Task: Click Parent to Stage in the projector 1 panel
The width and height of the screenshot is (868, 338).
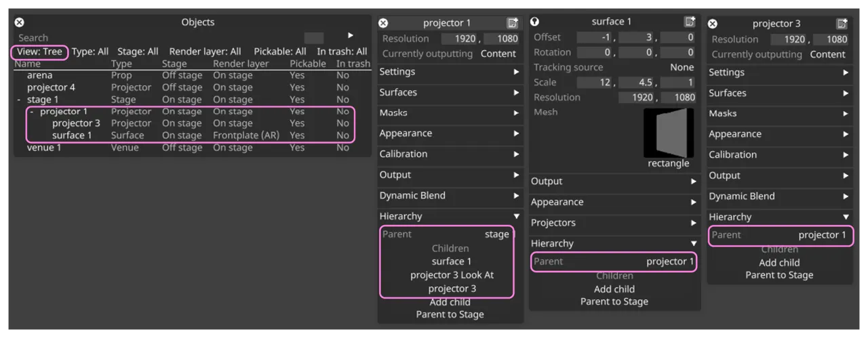Action: 450,314
